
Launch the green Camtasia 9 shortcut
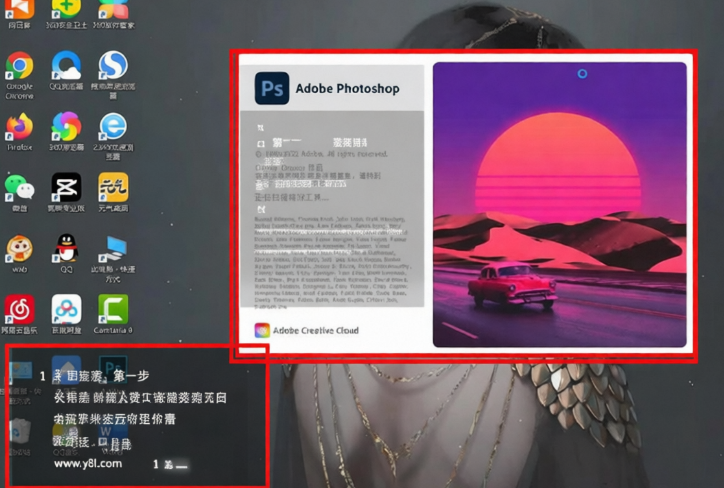pos(113,309)
